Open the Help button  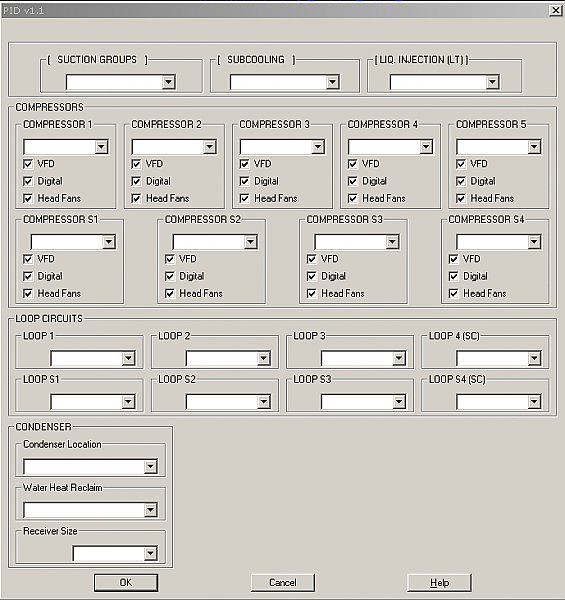click(439, 583)
